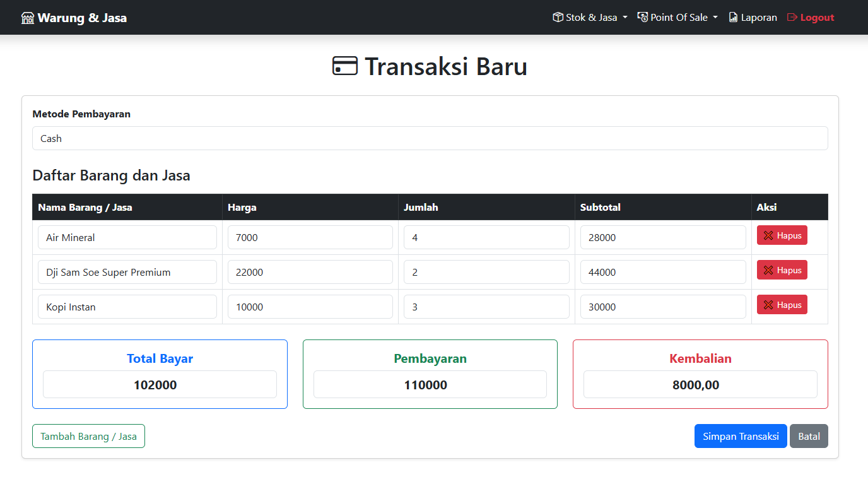The height and width of the screenshot is (501, 868).
Task: Log out using the Logout menu item
Action: tap(817, 18)
